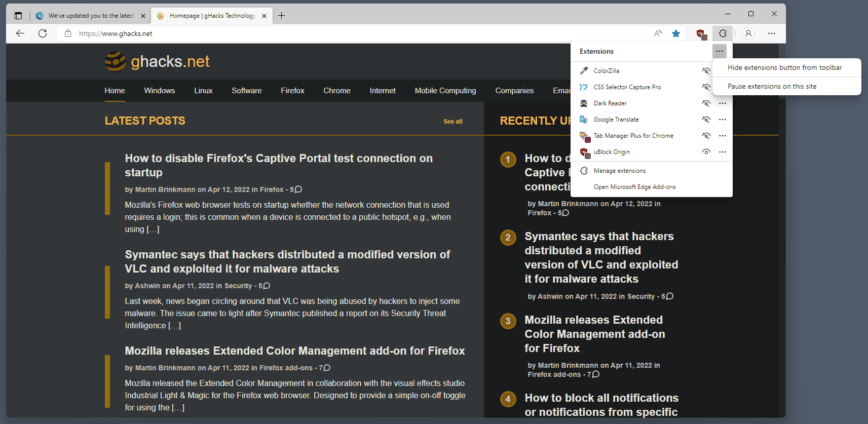The width and height of the screenshot is (868, 424).
Task: Click the uBlock Origin icon in the browser toolbar
Action: pyautogui.click(x=701, y=34)
